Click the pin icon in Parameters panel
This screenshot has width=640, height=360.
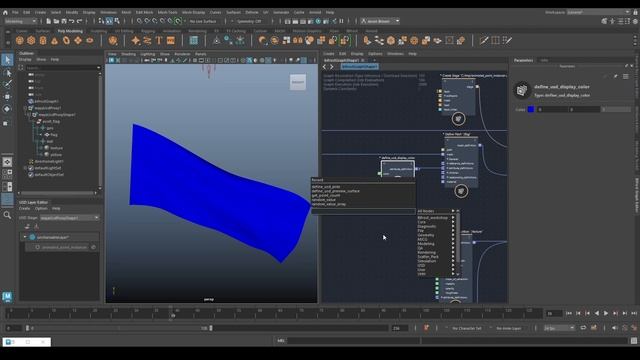[616, 76]
